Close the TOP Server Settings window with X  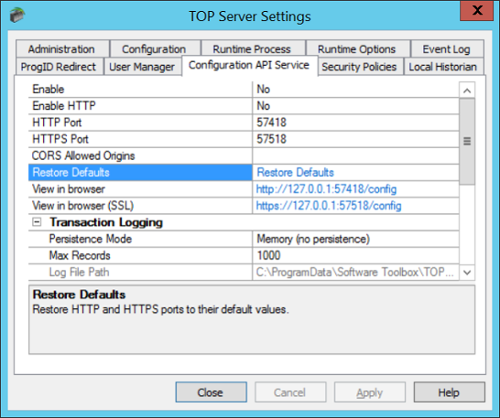477,11
